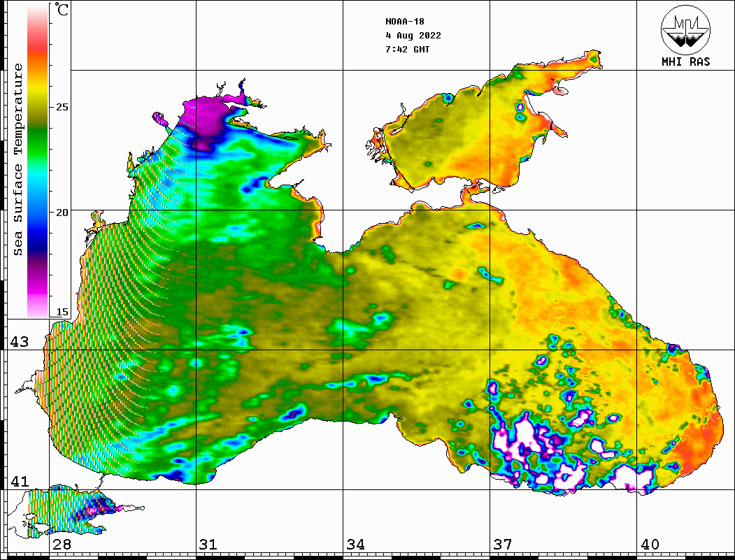The image size is (735, 560).
Task: Click longitude label 28
Action: pyautogui.click(x=62, y=545)
